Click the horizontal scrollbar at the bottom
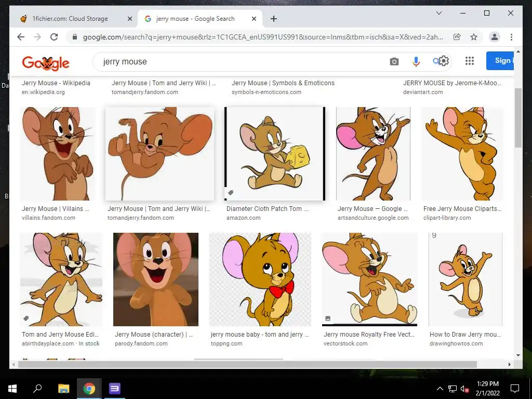Screen dimensions: 532x399 pyautogui.click(x=247, y=364)
